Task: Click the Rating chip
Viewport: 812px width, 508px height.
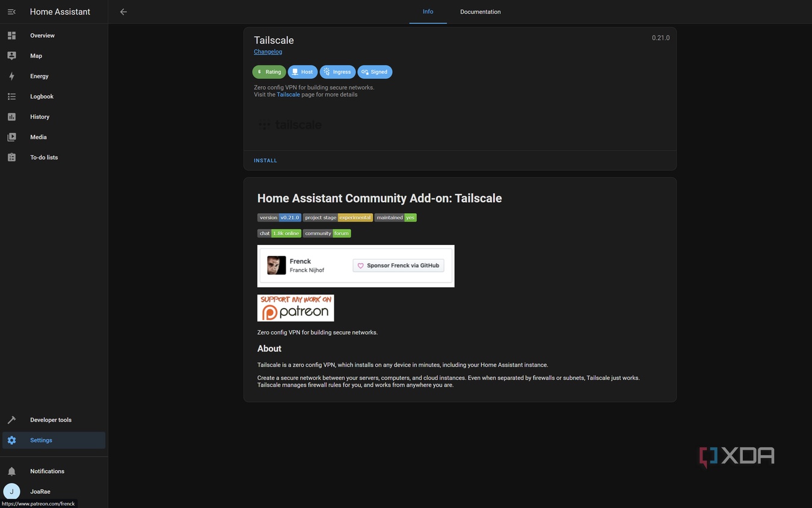Action: (x=269, y=72)
